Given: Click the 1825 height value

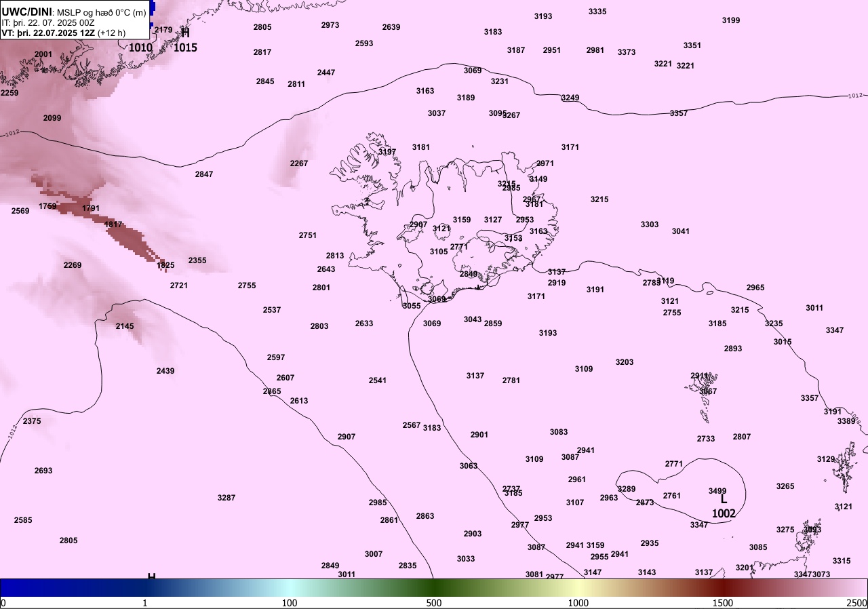Looking at the screenshot, I should [165, 265].
